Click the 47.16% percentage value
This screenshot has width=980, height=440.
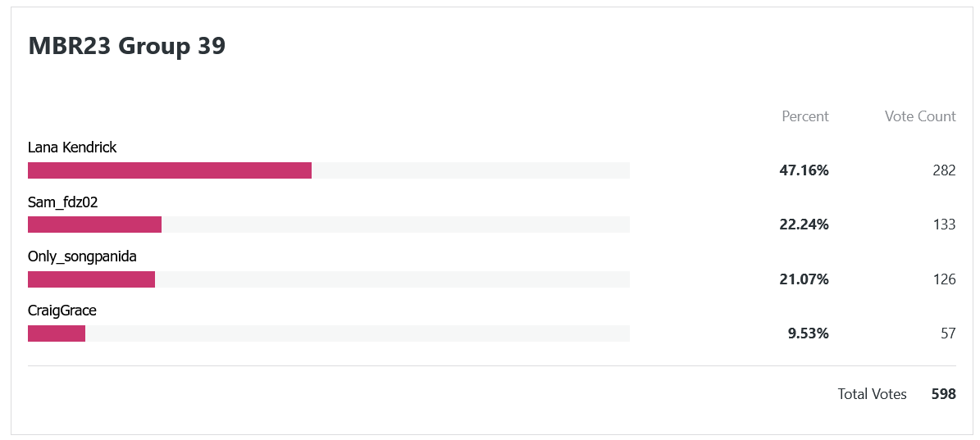point(804,170)
